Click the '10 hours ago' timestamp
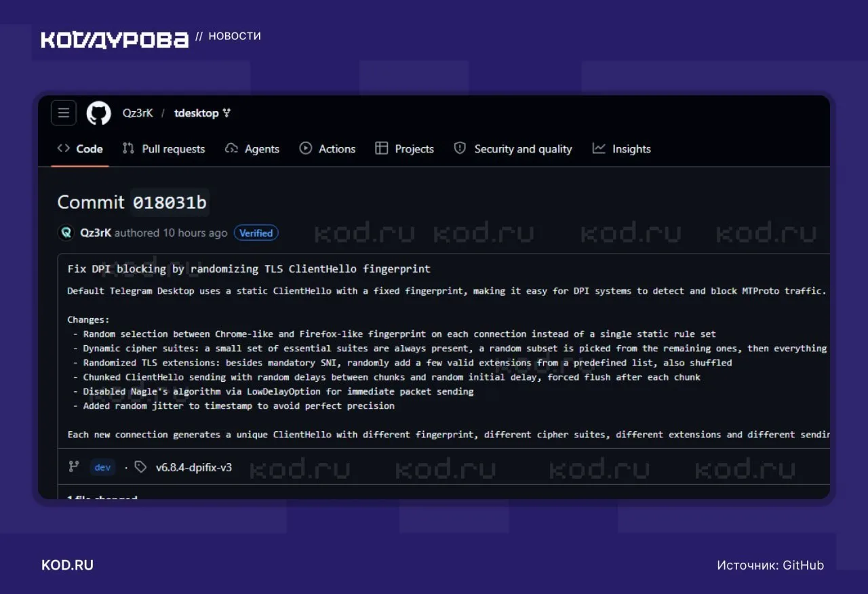 point(195,233)
